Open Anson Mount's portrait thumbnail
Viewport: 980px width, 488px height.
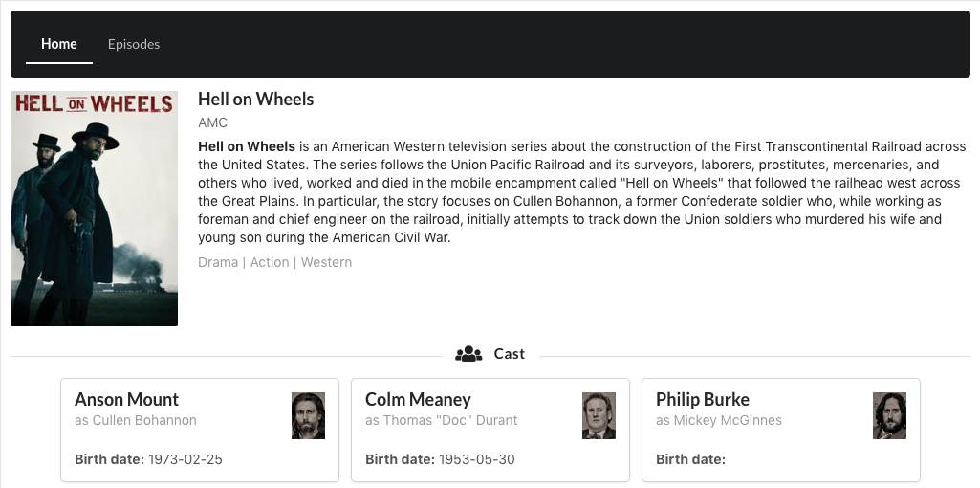pyautogui.click(x=308, y=415)
